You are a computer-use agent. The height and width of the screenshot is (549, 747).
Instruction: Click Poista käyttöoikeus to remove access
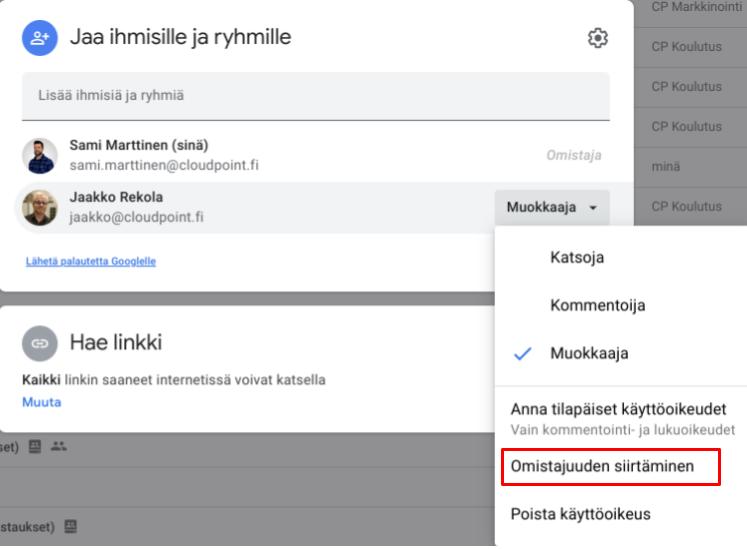[580, 515]
